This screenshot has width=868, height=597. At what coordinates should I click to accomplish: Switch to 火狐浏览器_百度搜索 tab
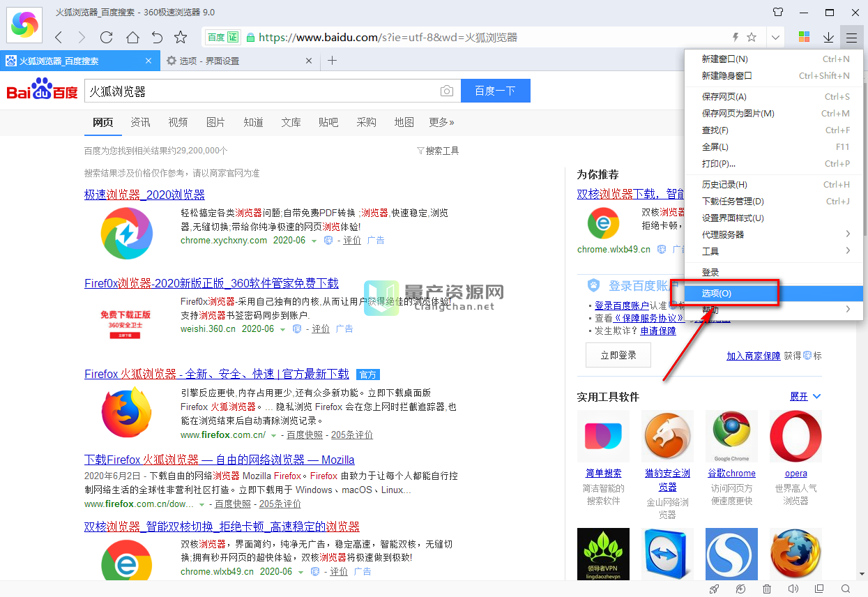79,61
